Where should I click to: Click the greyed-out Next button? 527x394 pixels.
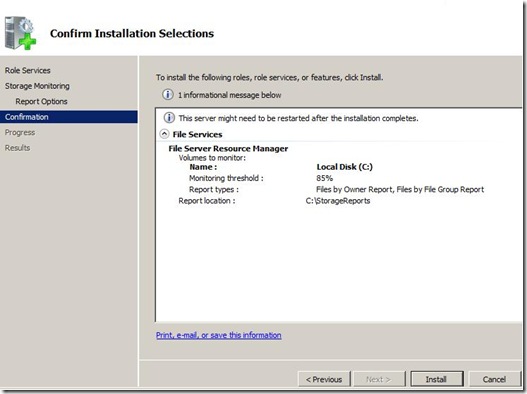click(x=378, y=379)
